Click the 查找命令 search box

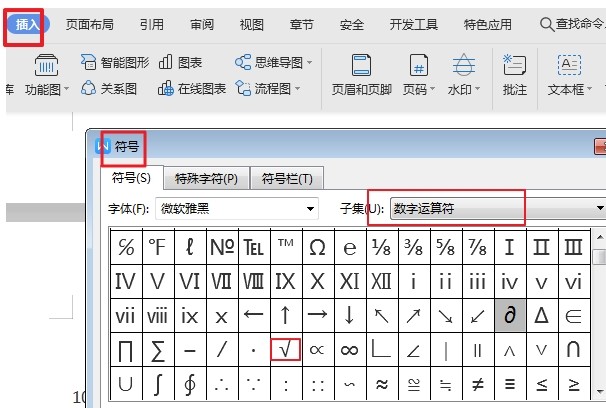coord(573,24)
